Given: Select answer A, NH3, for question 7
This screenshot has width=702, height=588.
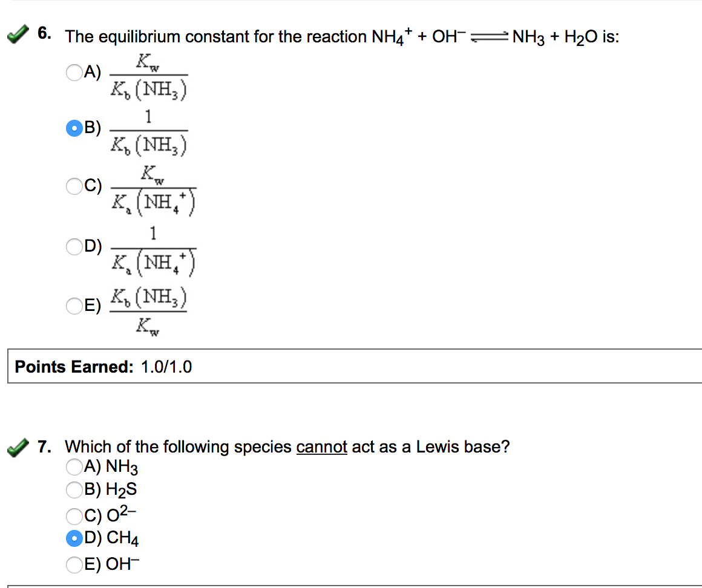Looking at the screenshot, I should click(x=73, y=466).
